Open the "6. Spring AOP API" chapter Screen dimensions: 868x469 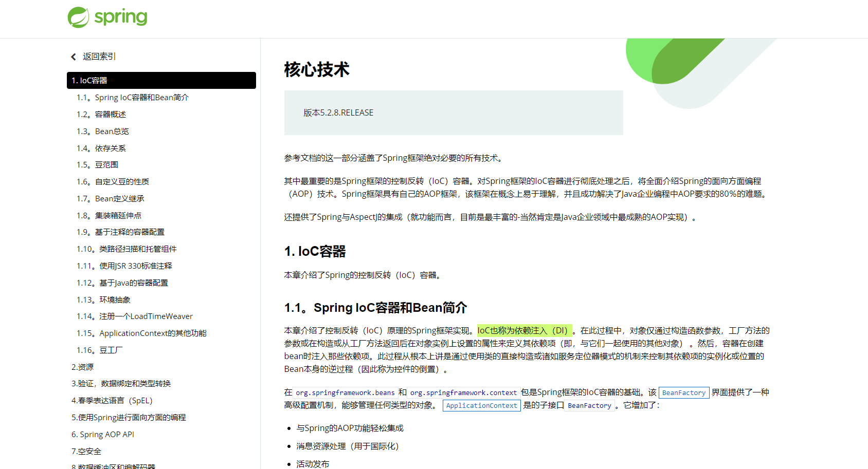[x=103, y=434]
